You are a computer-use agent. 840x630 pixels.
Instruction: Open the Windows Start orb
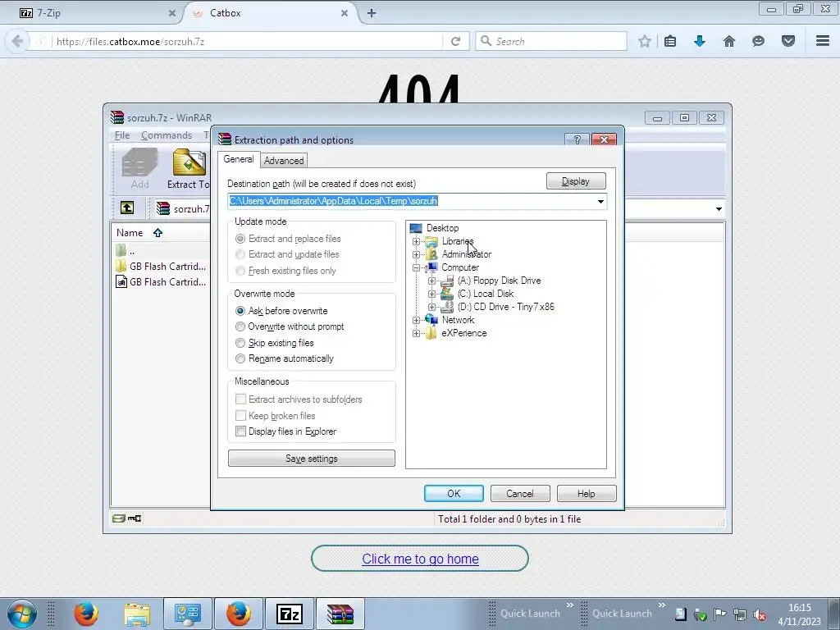coord(21,614)
